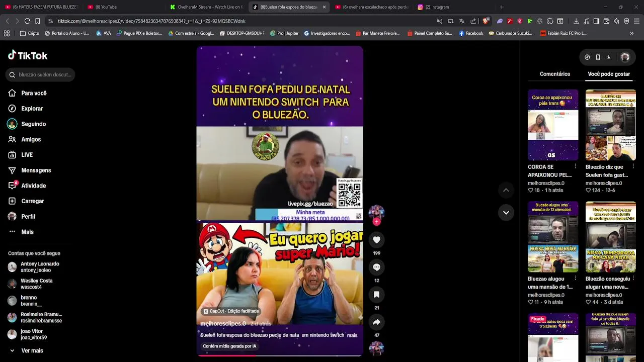Viewport: 644px width, 362px height.
Task: Click CapCut Edição facilitada tag
Action: coord(231,311)
